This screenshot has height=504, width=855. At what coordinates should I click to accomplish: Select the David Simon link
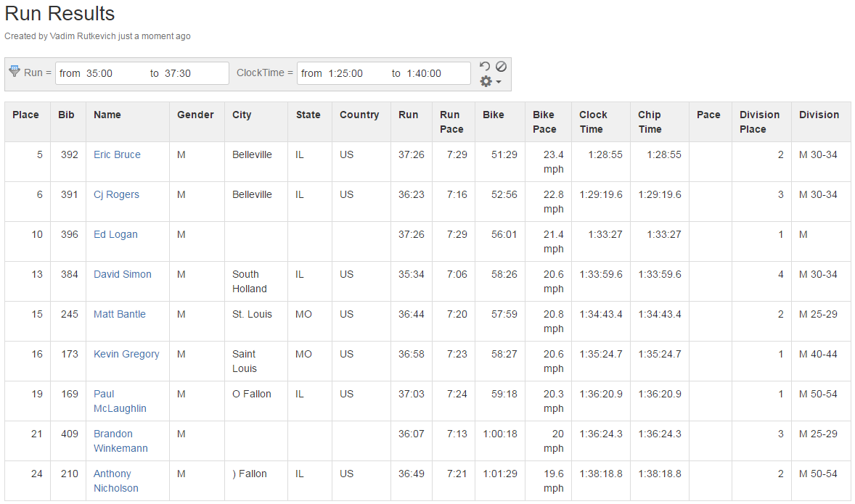point(123,274)
